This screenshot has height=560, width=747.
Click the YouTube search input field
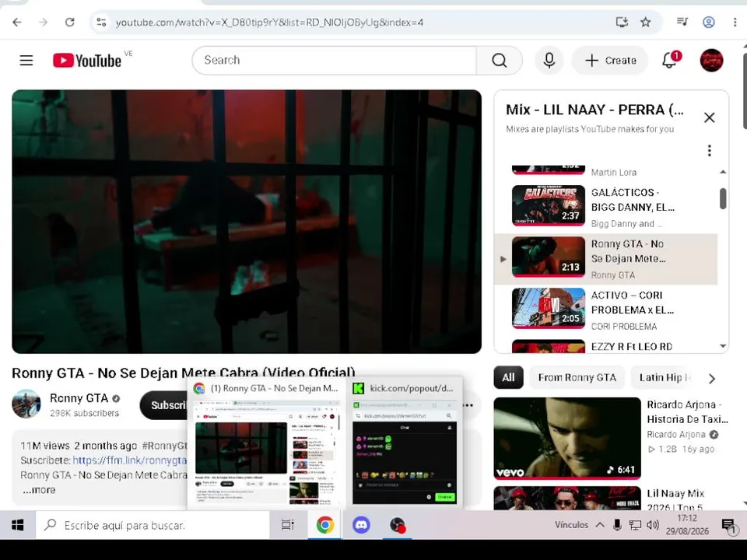tap(334, 61)
